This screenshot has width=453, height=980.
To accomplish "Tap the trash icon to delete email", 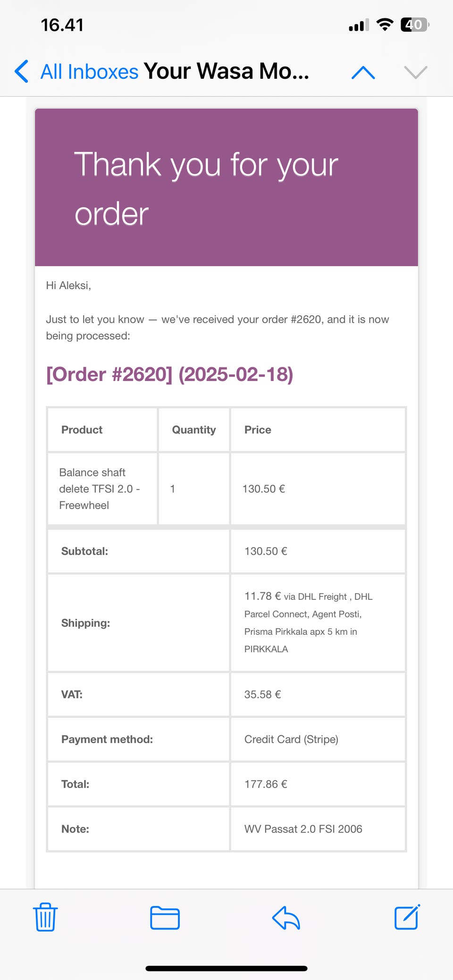I will 45,917.
